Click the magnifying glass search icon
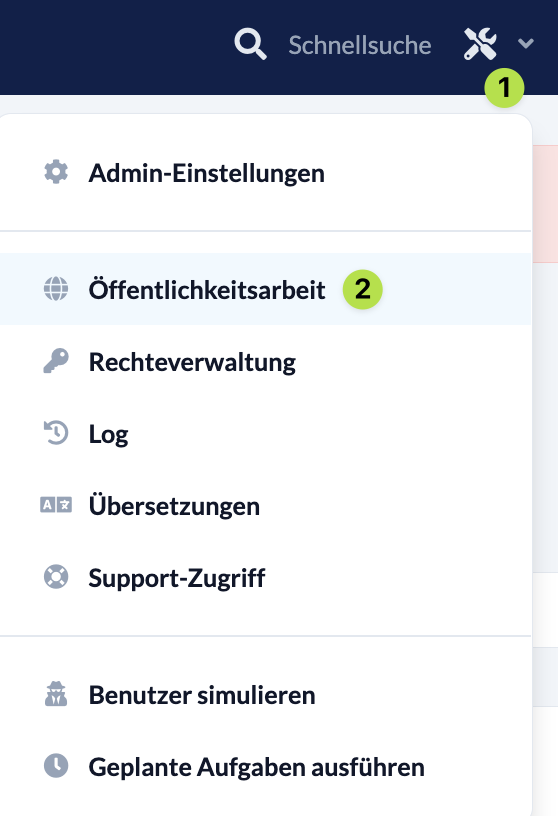The image size is (558, 816). coord(250,44)
